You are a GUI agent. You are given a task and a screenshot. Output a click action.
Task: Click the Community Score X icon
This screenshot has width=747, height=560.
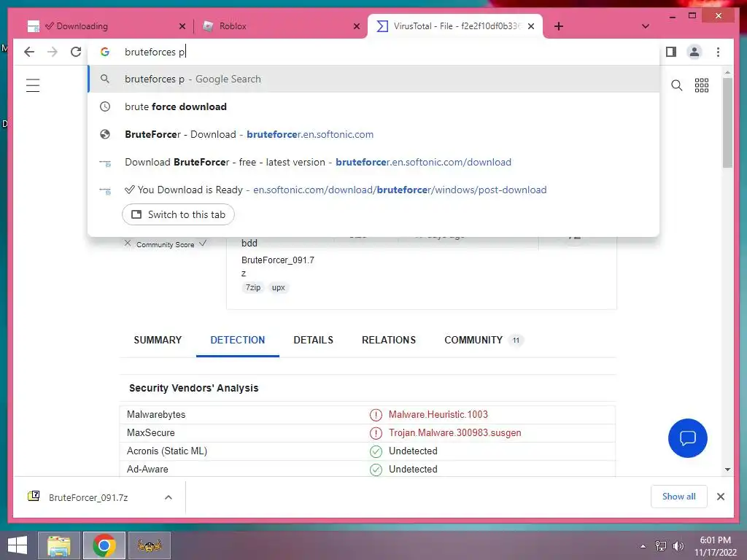click(x=127, y=244)
